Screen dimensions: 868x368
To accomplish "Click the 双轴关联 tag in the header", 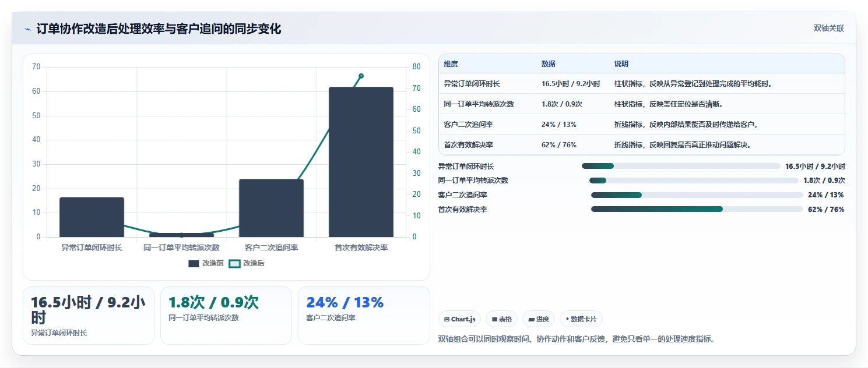I will tap(829, 29).
